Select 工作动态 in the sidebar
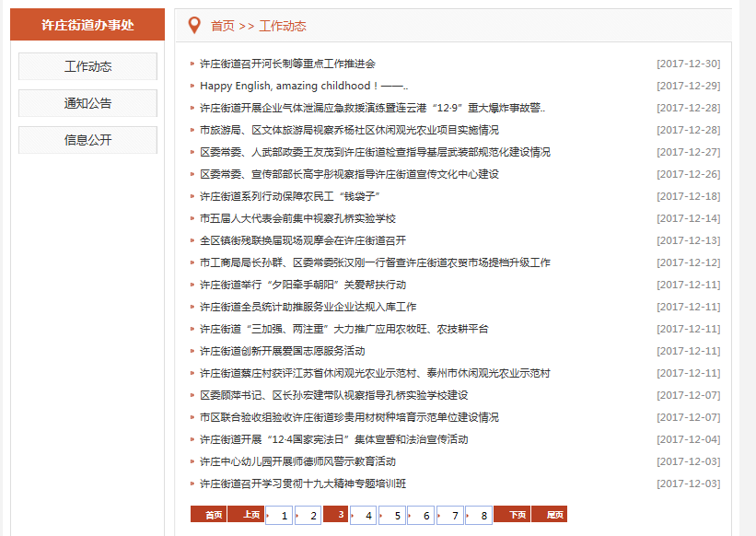Screen dimensions: 756x536 (x=87, y=66)
